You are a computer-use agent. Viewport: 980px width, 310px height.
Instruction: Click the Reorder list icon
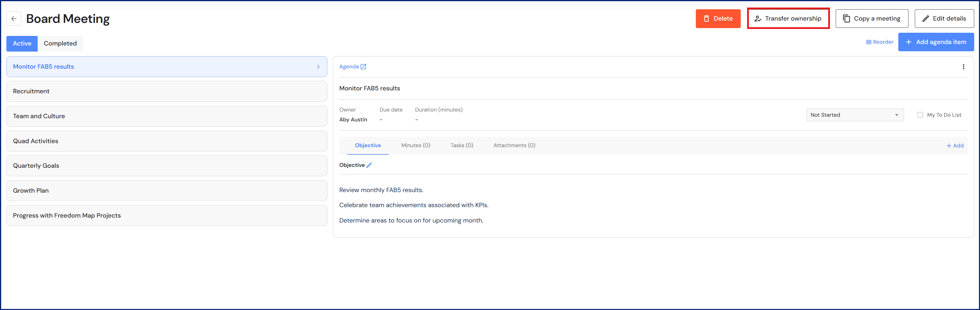pyautogui.click(x=868, y=42)
